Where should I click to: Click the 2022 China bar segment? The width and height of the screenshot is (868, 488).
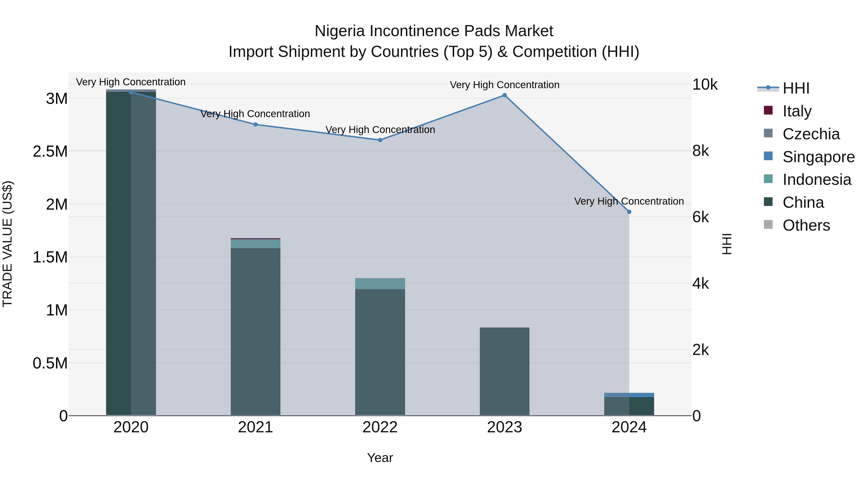[x=380, y=352]
